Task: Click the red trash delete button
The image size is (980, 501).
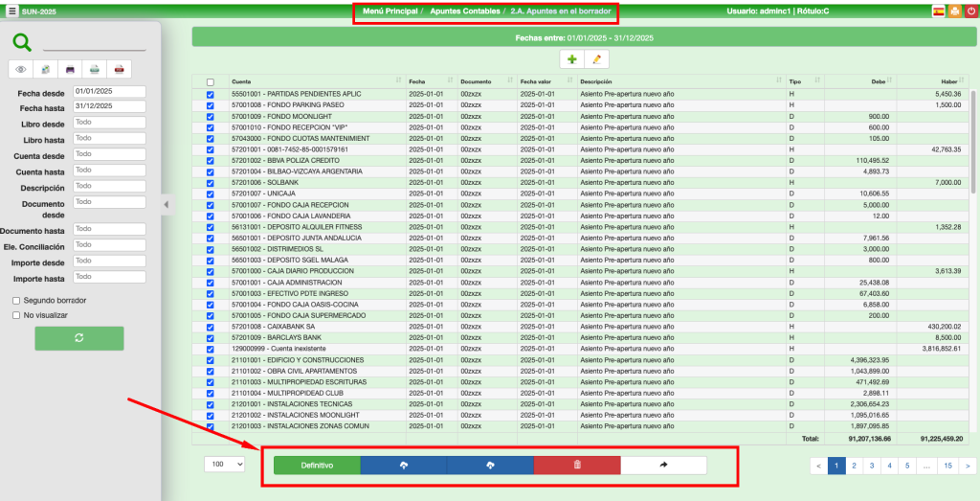Action: [577, 465]
